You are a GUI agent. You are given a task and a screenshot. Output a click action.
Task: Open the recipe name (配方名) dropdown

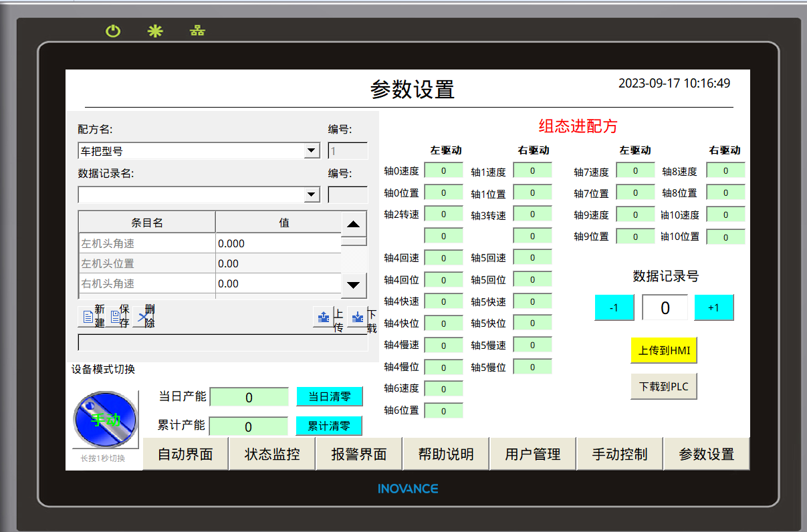(x=312, y=151)
